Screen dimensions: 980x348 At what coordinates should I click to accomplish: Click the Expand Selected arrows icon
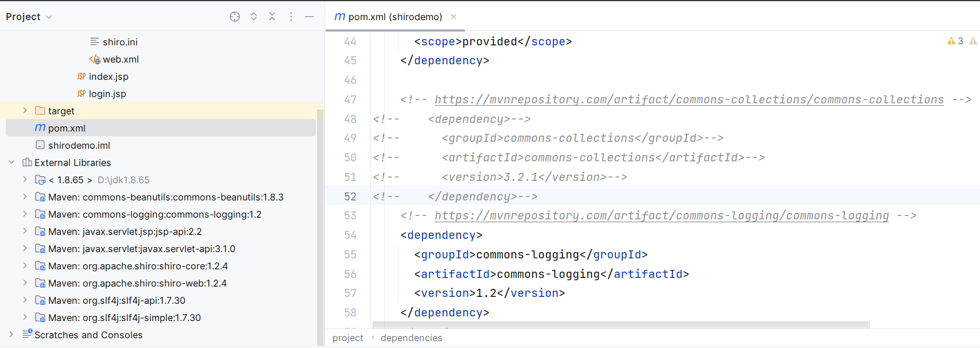tap(254, 17)
